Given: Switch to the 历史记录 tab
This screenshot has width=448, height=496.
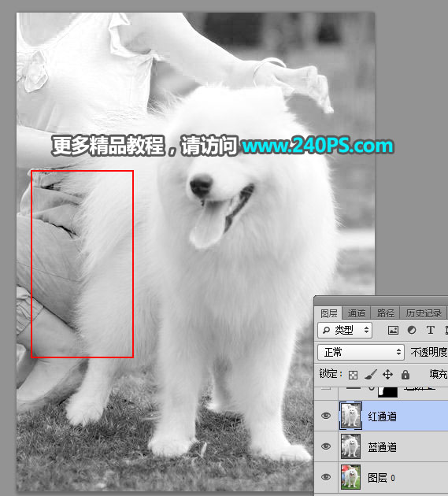Looking at the screenshot, I should (424, 313).
